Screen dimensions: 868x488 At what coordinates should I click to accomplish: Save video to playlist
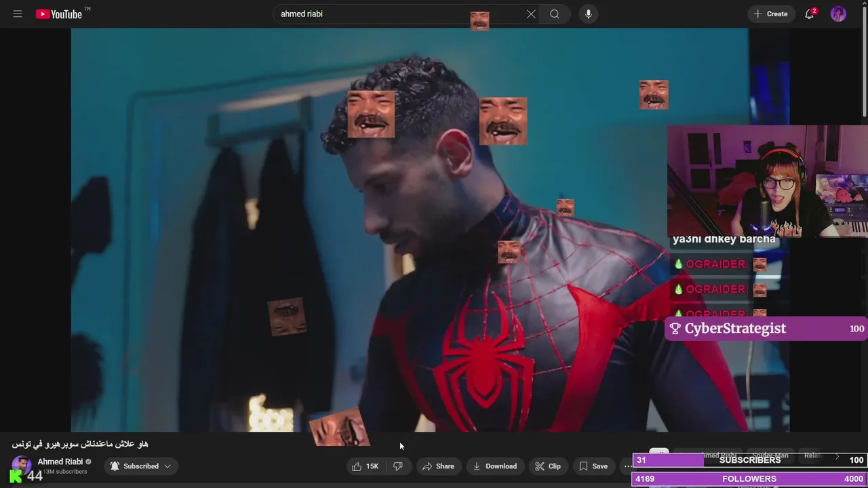coord(593,466)
